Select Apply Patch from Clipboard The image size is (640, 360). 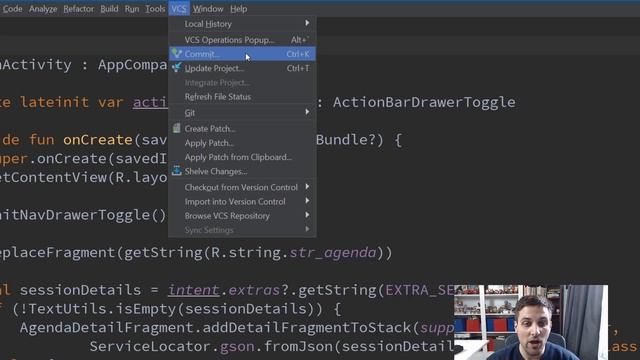pyautogui.click(x=242, y=157)
